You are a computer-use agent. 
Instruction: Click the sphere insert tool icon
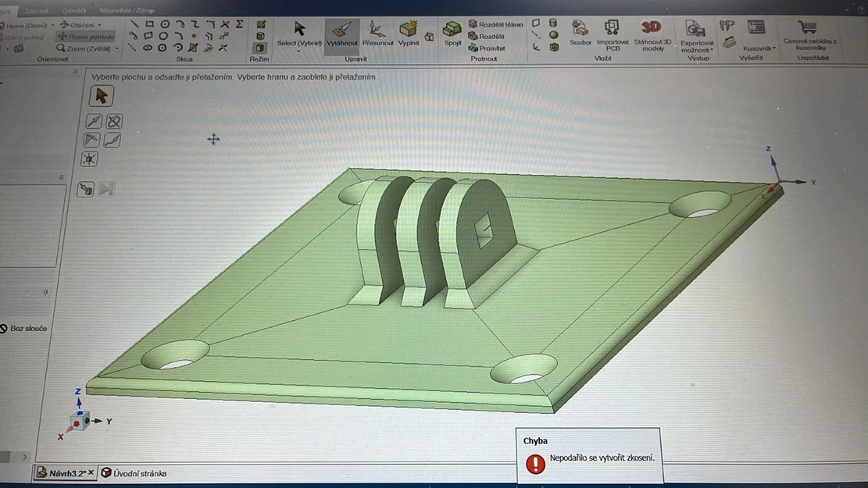tap(554, 35)
